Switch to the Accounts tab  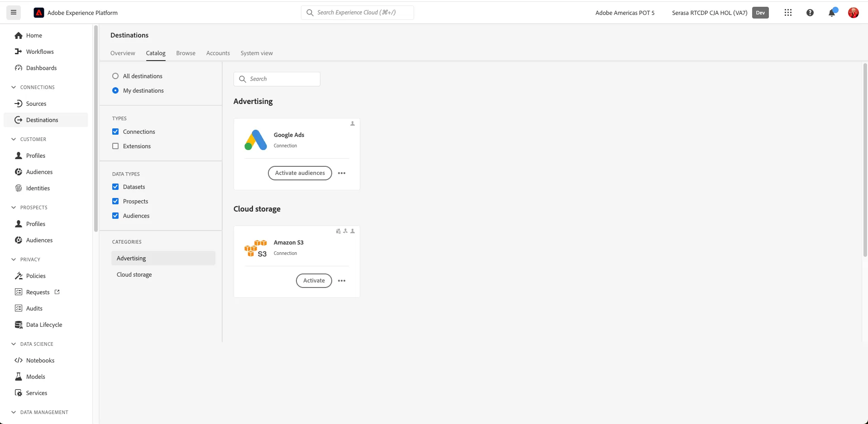[218, 53]
